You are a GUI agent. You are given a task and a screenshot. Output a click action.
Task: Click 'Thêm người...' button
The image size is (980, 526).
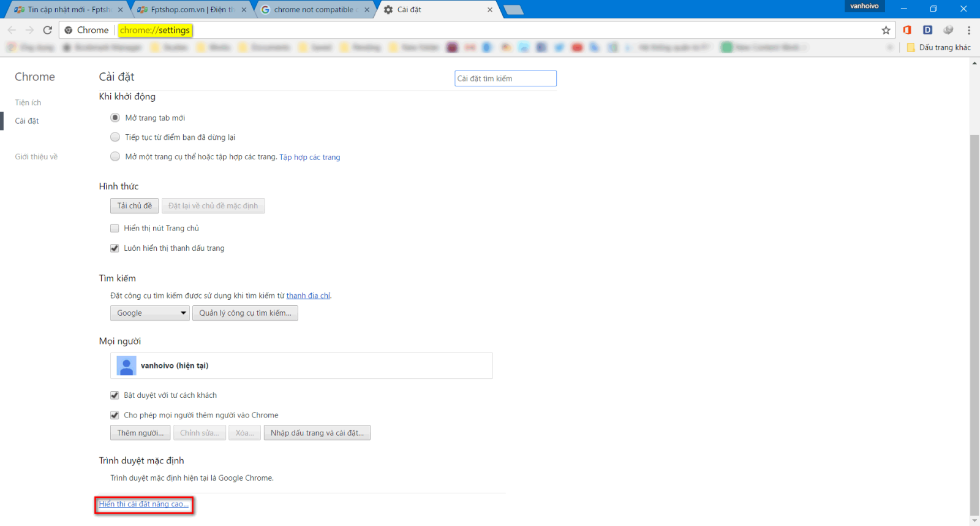(x=140, y=433)
